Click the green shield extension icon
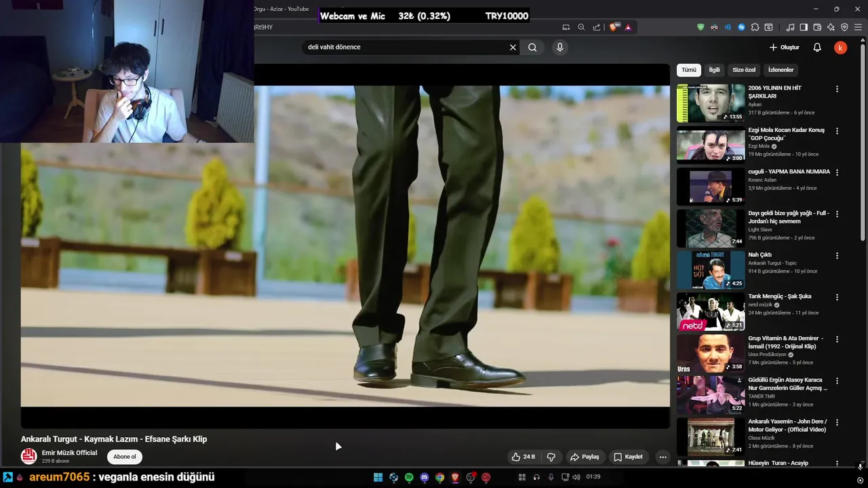This screenshot has width=868, height=488. coord(701,27)
